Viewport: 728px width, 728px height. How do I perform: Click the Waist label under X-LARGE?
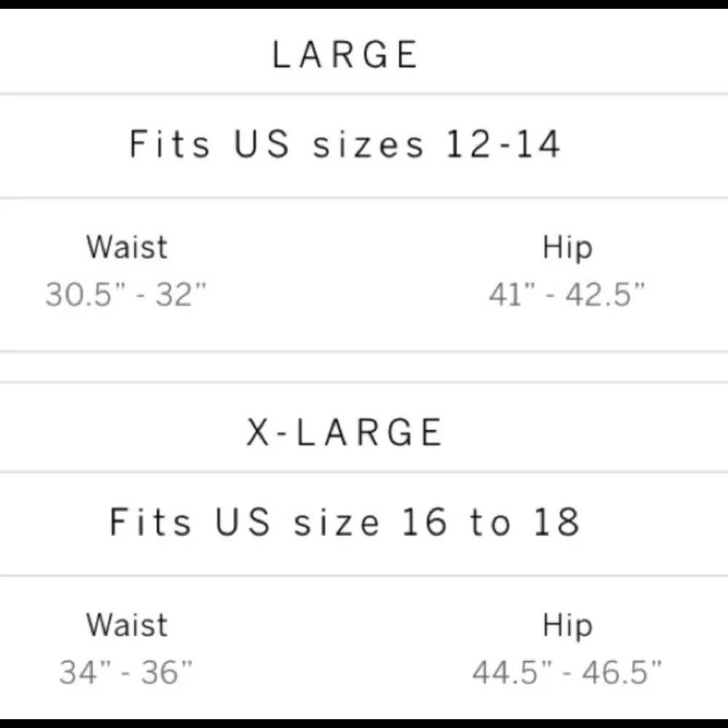(x=127, y=625)
